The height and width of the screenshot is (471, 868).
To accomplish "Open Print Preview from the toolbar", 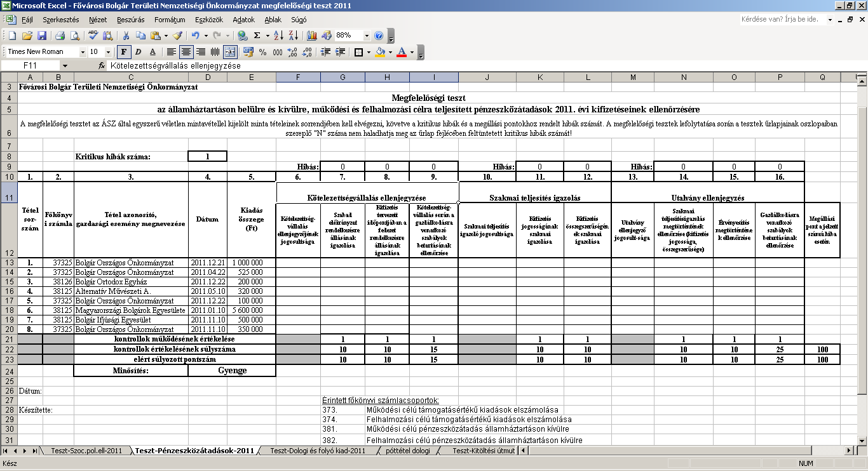I will click(75, 36).
